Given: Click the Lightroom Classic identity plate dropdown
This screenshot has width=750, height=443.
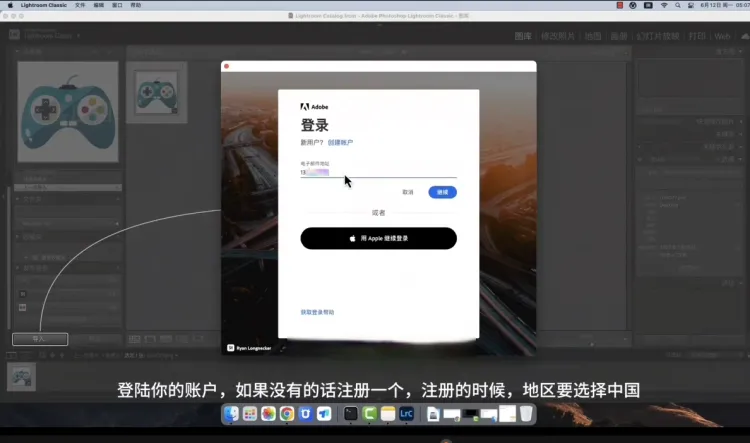Looking at the screenshot, I should point(78,36).
